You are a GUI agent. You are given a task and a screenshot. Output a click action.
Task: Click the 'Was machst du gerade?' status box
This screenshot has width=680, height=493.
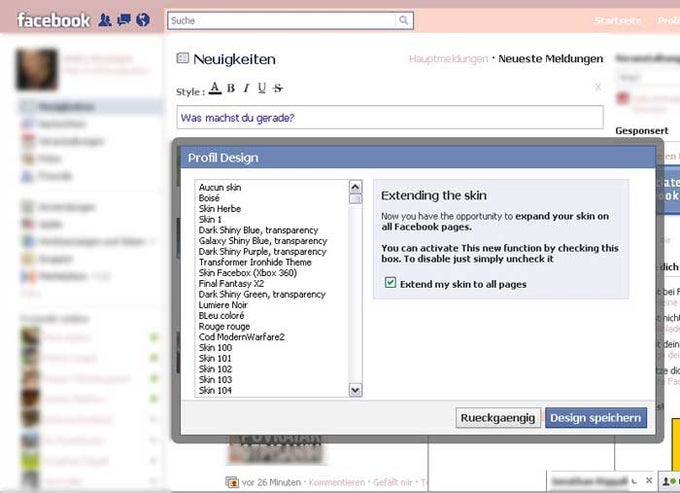(390, 117)
